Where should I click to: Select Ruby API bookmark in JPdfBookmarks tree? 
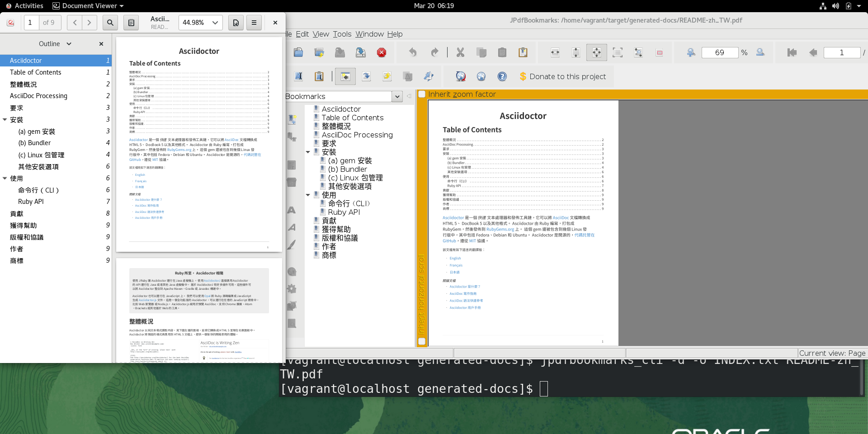tap(344, 212)
